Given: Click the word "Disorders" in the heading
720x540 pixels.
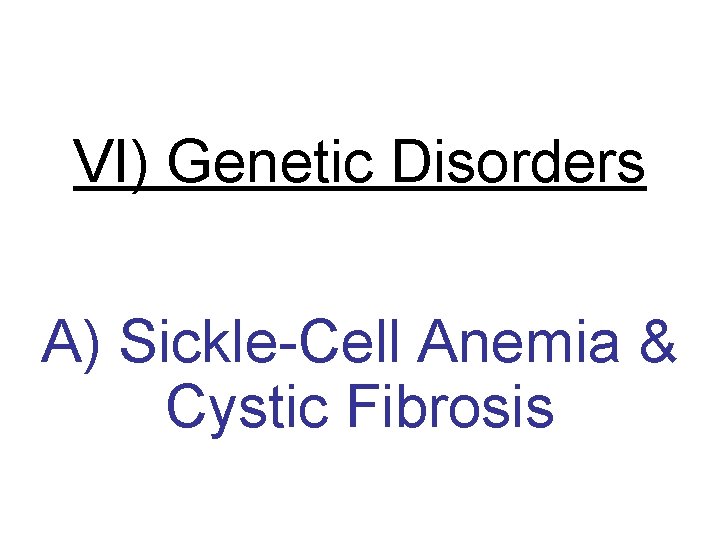Looking at the screenshot, I should (x=518, y=164).
